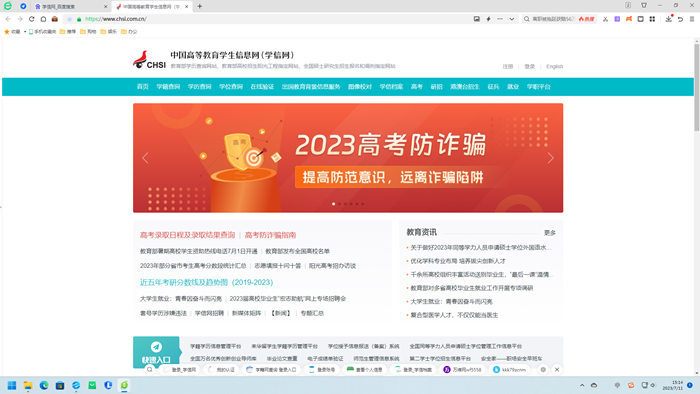Open the downloads icon in browser toolbar
This screenshot has width=700, height=394.
pos(668,19)
